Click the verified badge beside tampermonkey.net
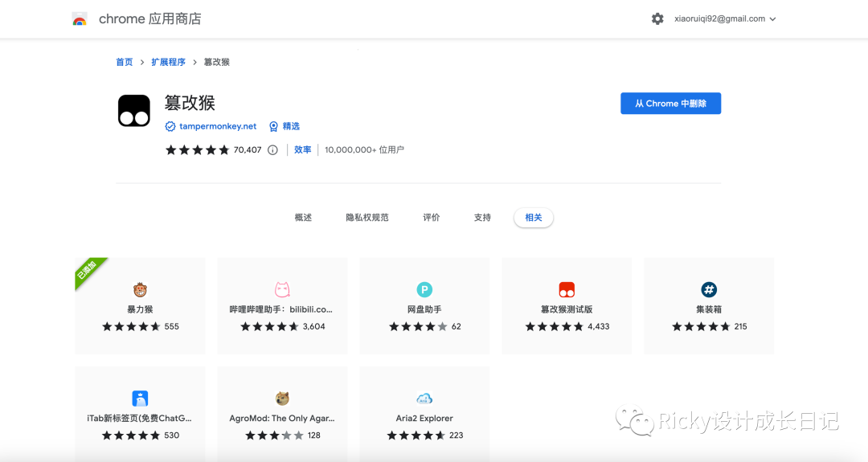 (x=170, y=127)
